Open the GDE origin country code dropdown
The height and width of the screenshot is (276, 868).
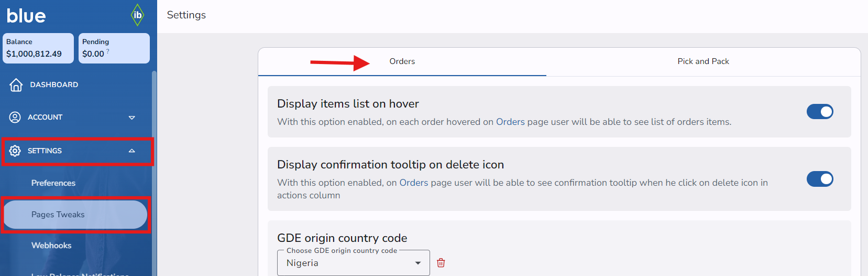pyautogui.click(x=353, y=263)
